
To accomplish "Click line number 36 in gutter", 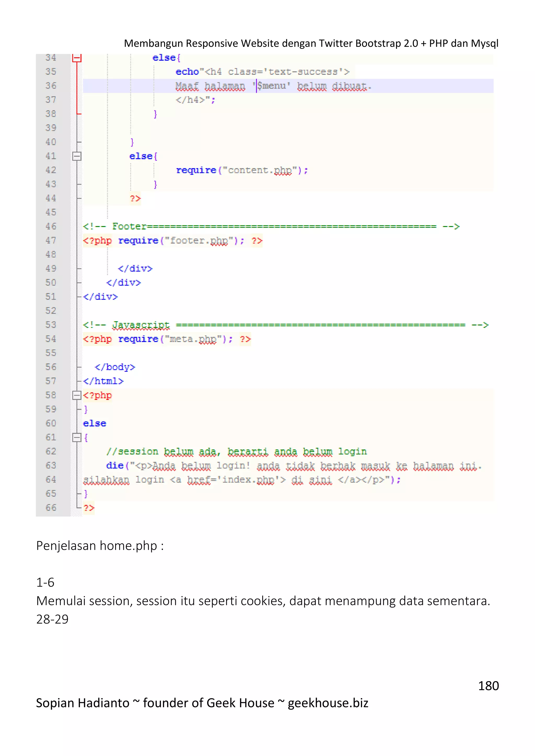I will pos(51,86).
